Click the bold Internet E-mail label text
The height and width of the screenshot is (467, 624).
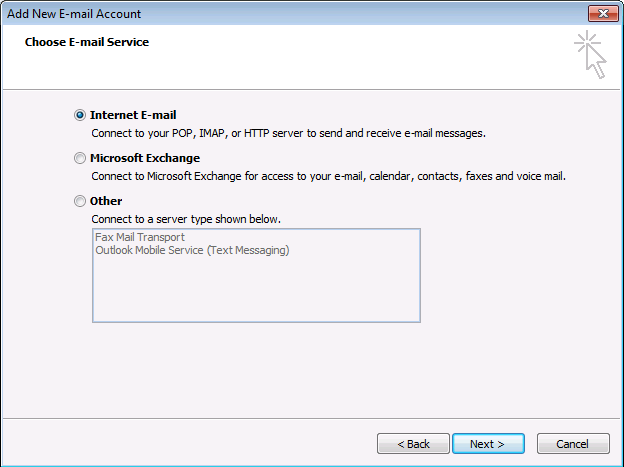tap(133, 115)
